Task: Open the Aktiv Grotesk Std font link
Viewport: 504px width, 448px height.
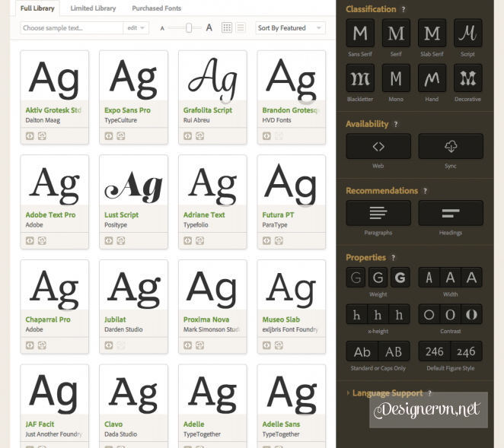Action: click(53, 110)
